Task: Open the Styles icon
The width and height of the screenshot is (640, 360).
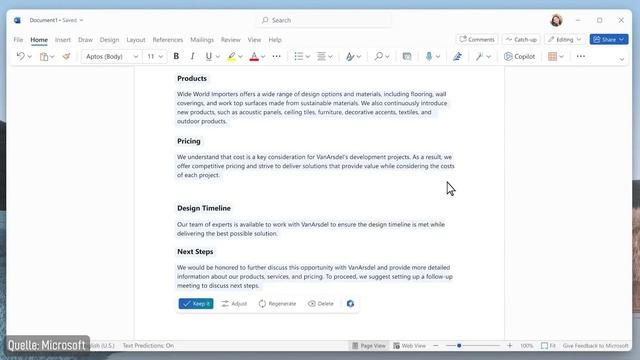Action: (x=350, y=57)
